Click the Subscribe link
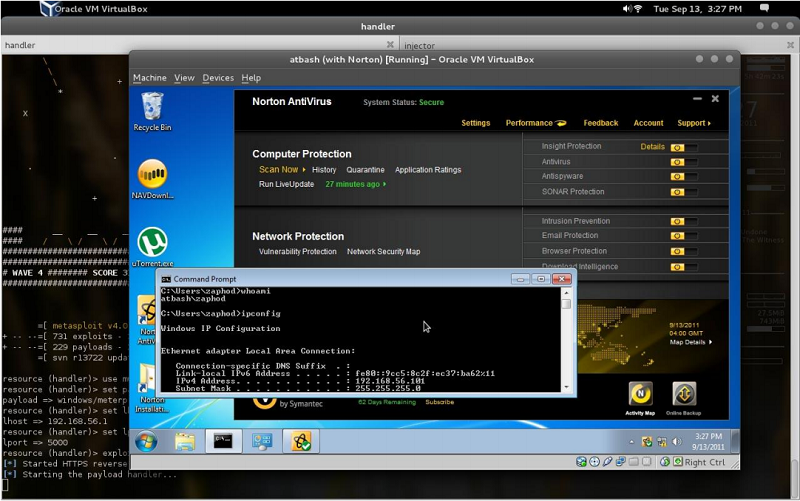This screenshot has height=501, width=800. 439,402
